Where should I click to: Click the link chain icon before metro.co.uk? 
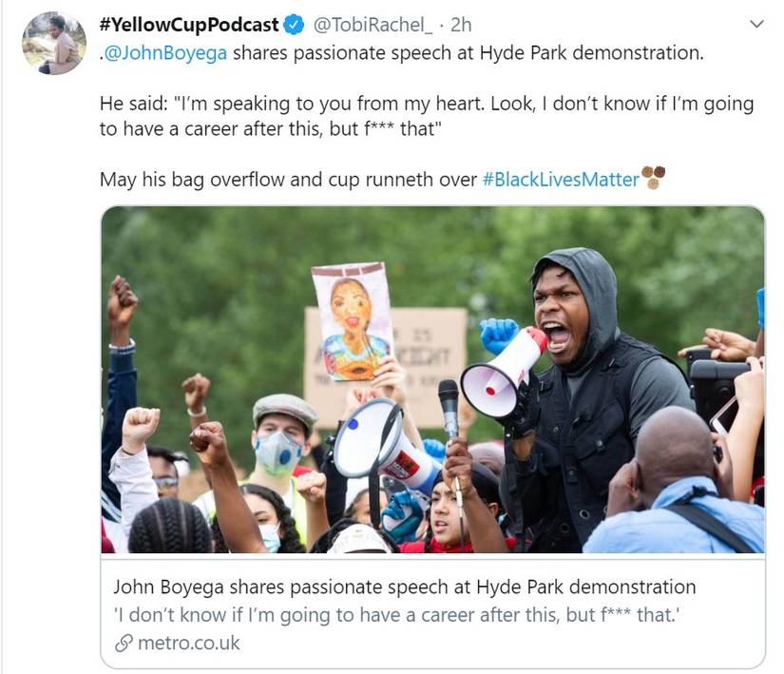coord(122,644)
